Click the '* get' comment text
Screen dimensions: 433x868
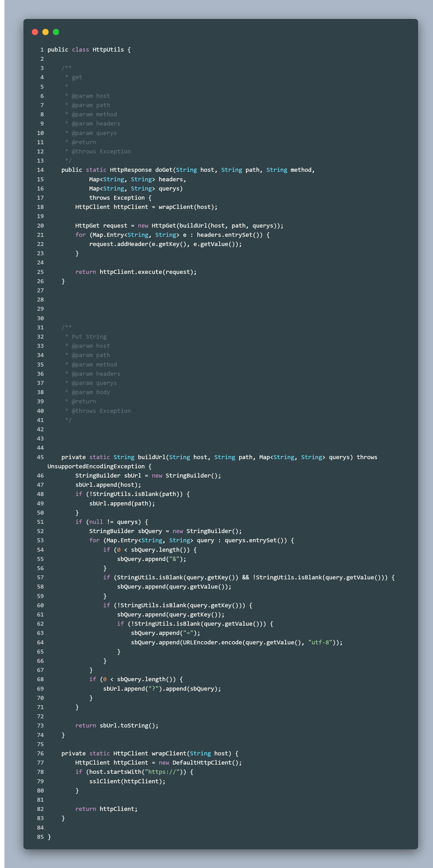tap(73, 77)
